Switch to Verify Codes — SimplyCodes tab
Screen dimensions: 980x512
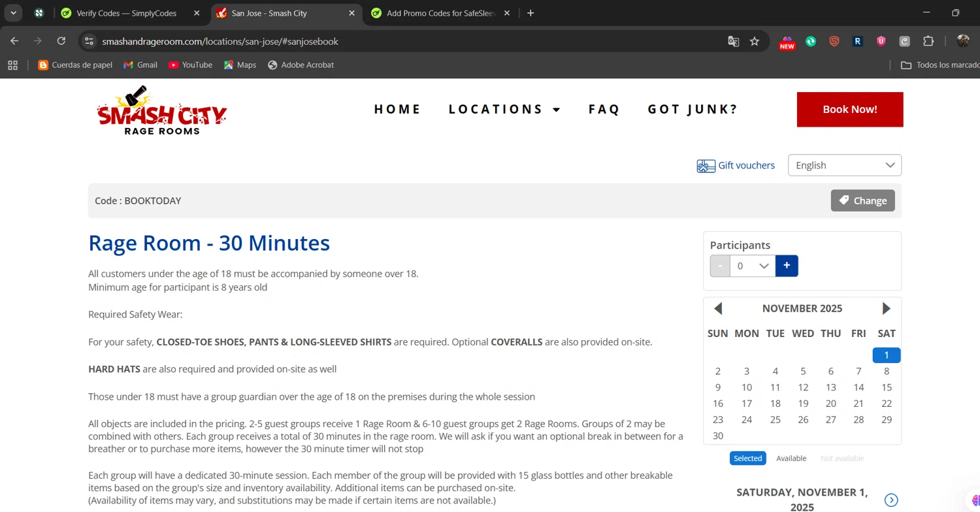(126, 13)
